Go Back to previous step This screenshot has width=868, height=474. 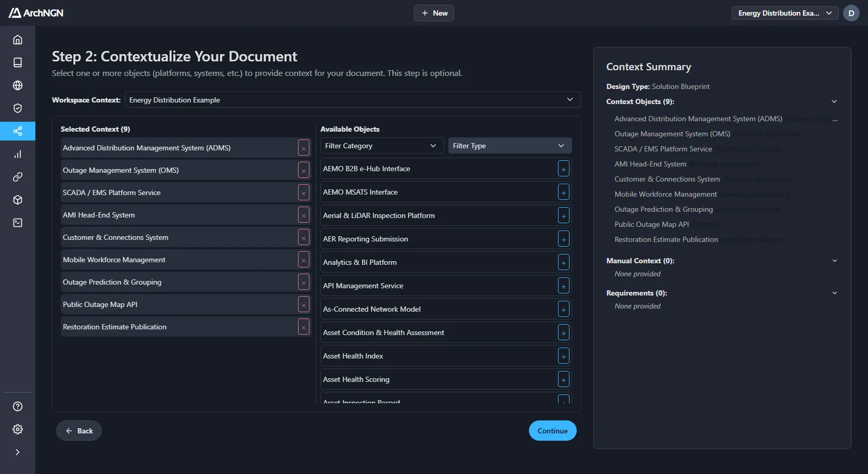click(x=79, y=431)
